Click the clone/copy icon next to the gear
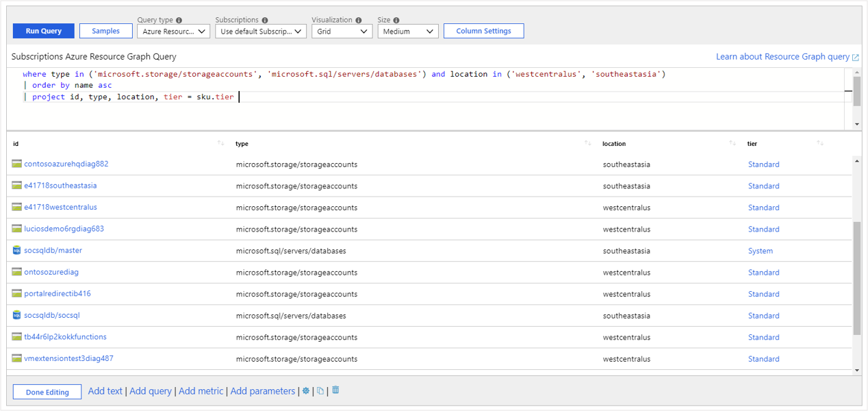 [x=320, y=390]
